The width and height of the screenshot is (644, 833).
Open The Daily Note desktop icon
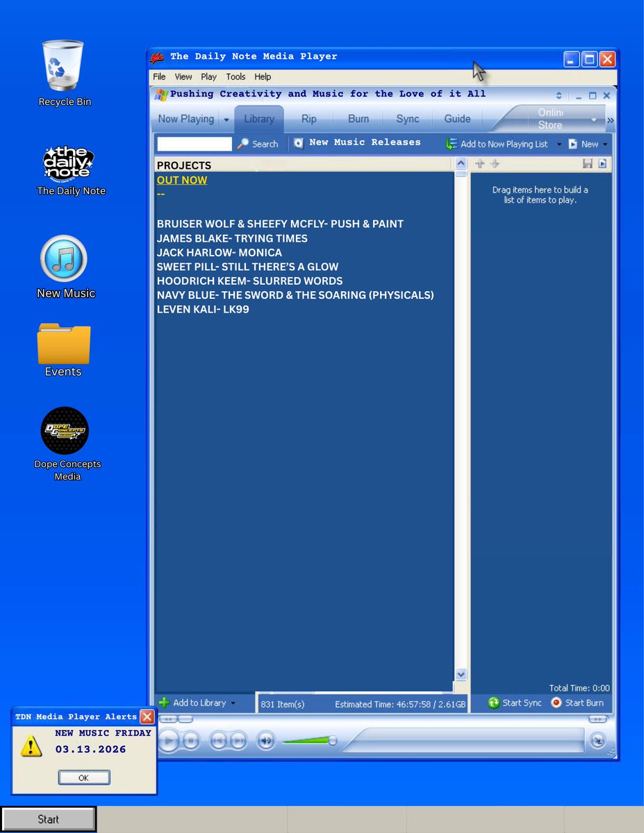pos(69,163)
